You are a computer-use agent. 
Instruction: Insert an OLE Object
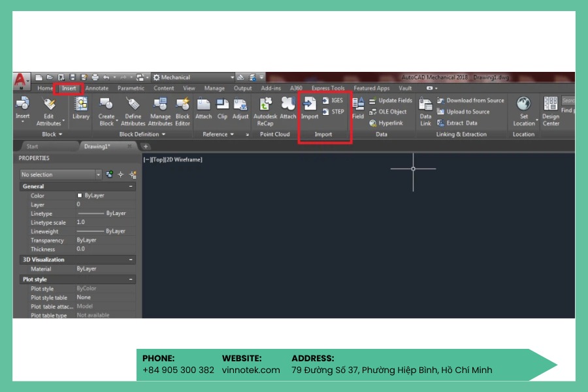(387, 112)
